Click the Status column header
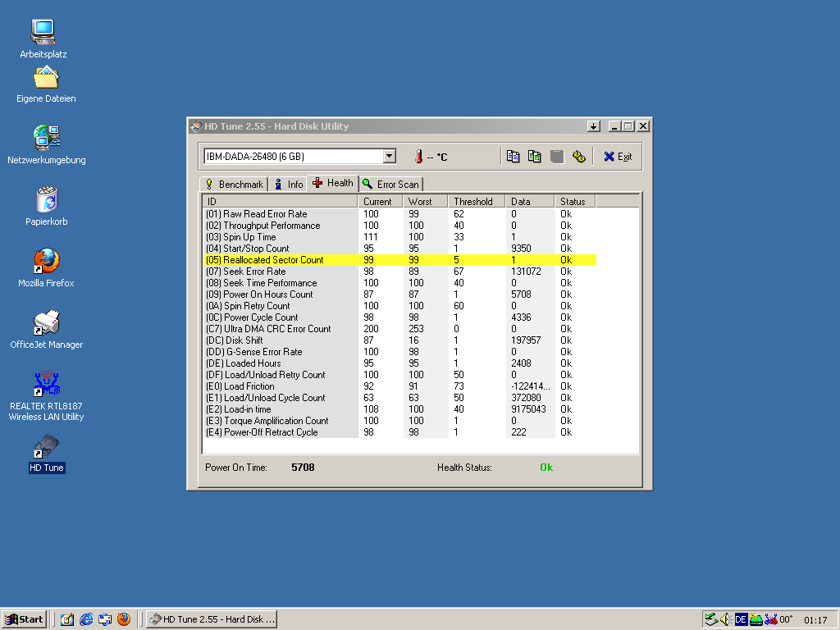This screenshot has width=840, height=630. click(575, 202)
